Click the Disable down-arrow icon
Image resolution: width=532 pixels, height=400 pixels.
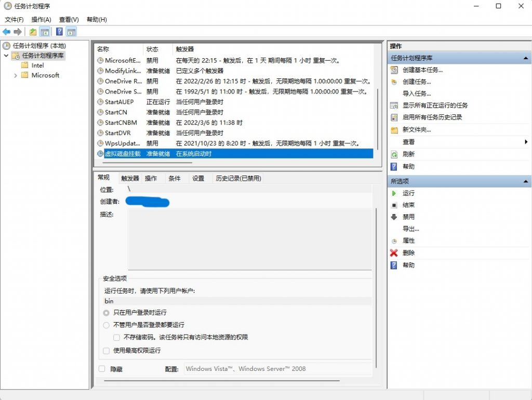[394, 217]
